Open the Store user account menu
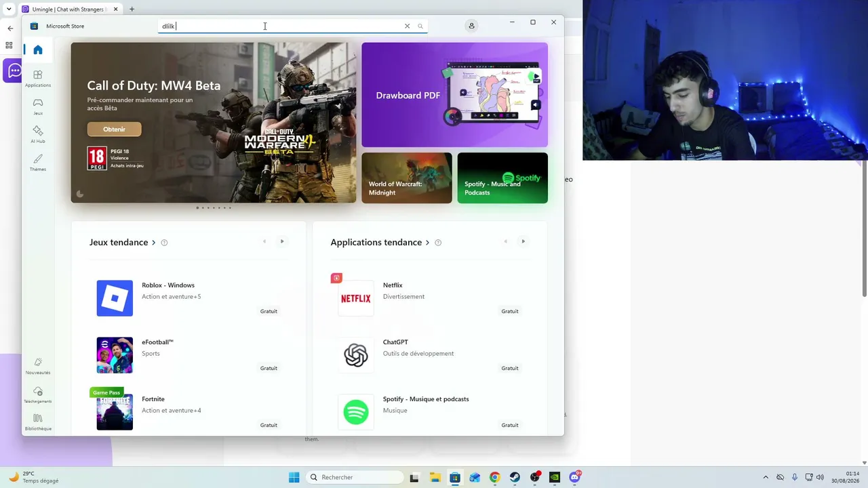Screen dimensions: 868x488 click(471, 26)
